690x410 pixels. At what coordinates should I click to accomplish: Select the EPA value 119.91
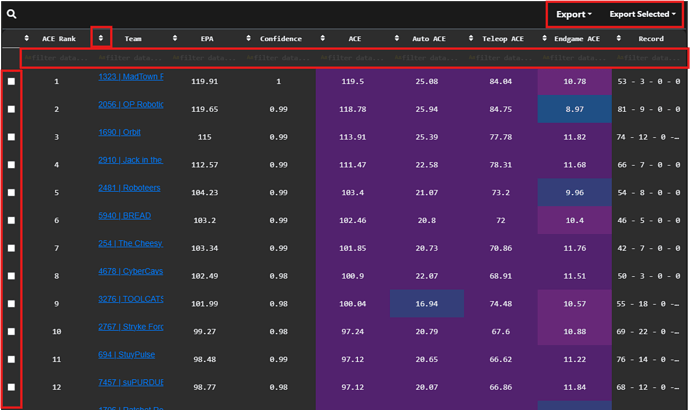point(205,81)
